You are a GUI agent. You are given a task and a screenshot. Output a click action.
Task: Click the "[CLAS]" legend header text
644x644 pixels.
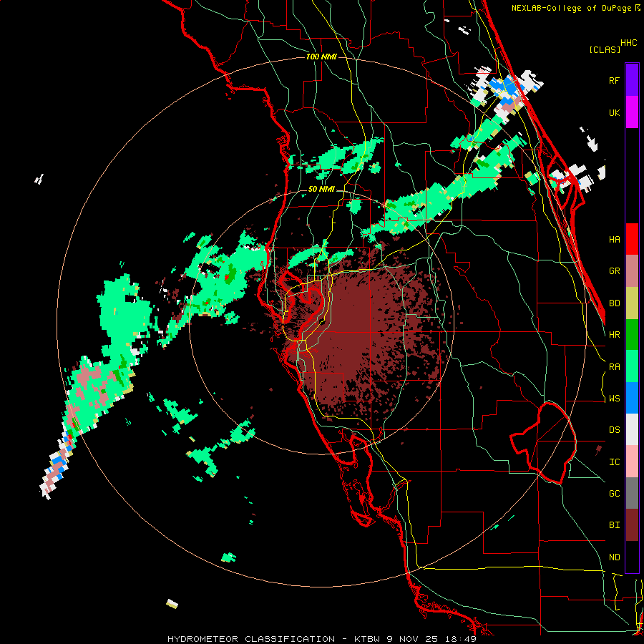[x=605, y=50]
